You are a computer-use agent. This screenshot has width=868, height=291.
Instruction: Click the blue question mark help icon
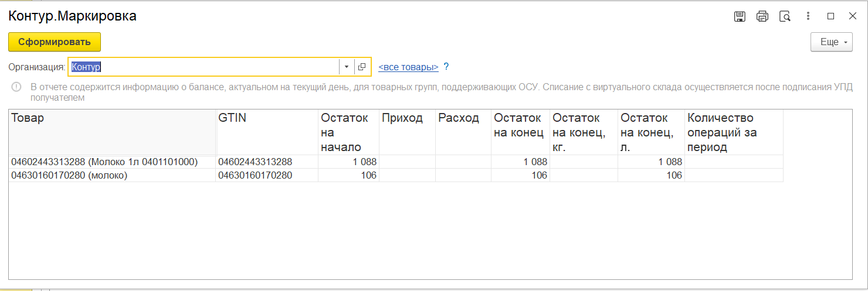pos(446,67)
